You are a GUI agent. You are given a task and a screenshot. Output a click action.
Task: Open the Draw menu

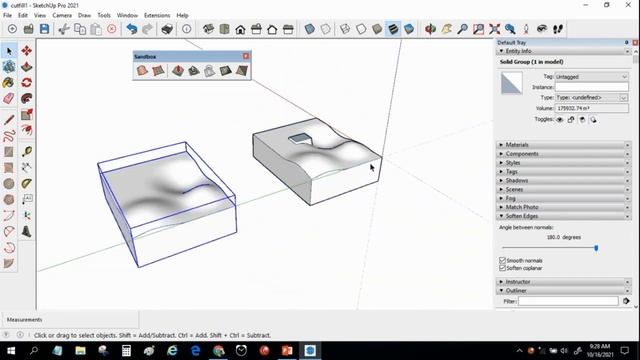pos(84,15)
